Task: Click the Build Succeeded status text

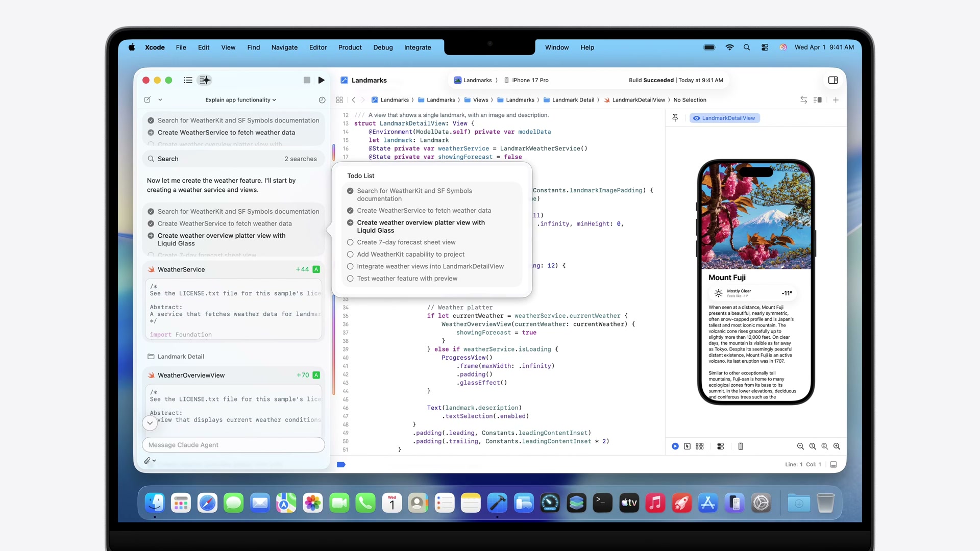Action: 676,80
